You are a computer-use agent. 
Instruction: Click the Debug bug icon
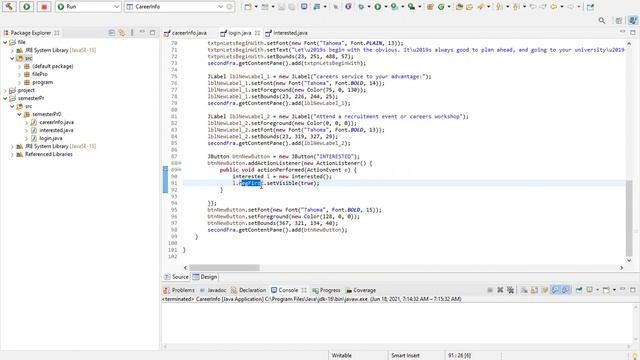(361, 7)
